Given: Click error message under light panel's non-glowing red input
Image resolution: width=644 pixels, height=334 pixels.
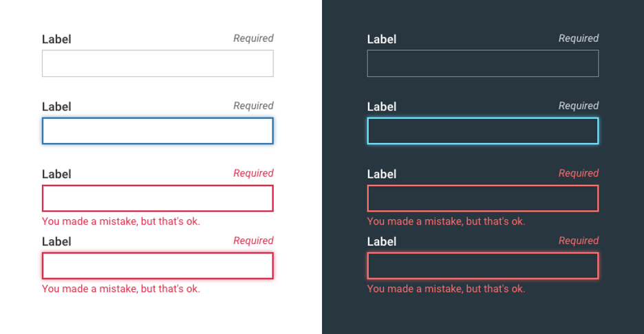Looking at the screenshot, I should coord(121,221).
